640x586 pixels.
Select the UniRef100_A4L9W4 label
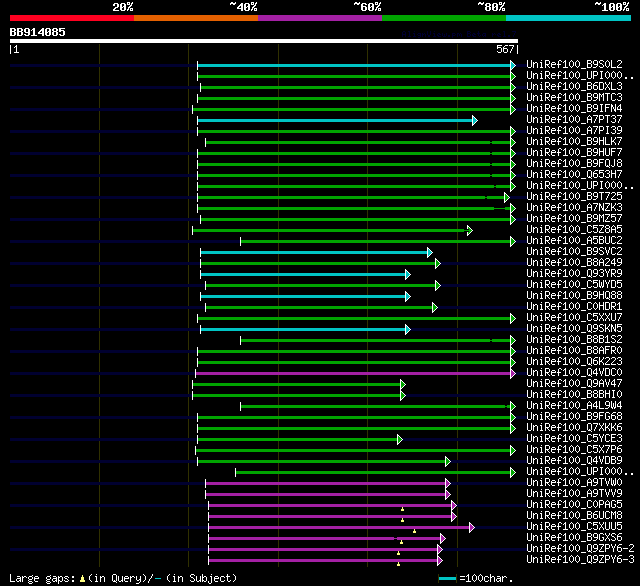coord(574,406)
